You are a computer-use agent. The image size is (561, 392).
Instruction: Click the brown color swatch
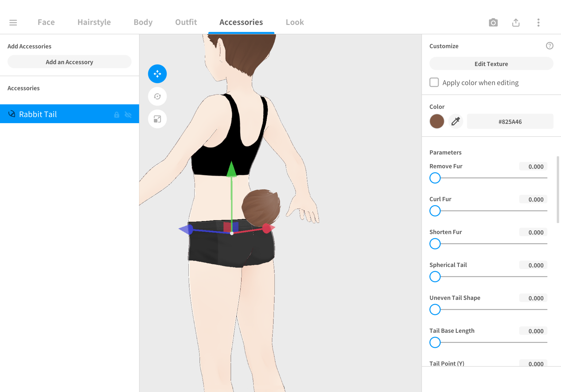pyautogui.click(x=437, y=121)
